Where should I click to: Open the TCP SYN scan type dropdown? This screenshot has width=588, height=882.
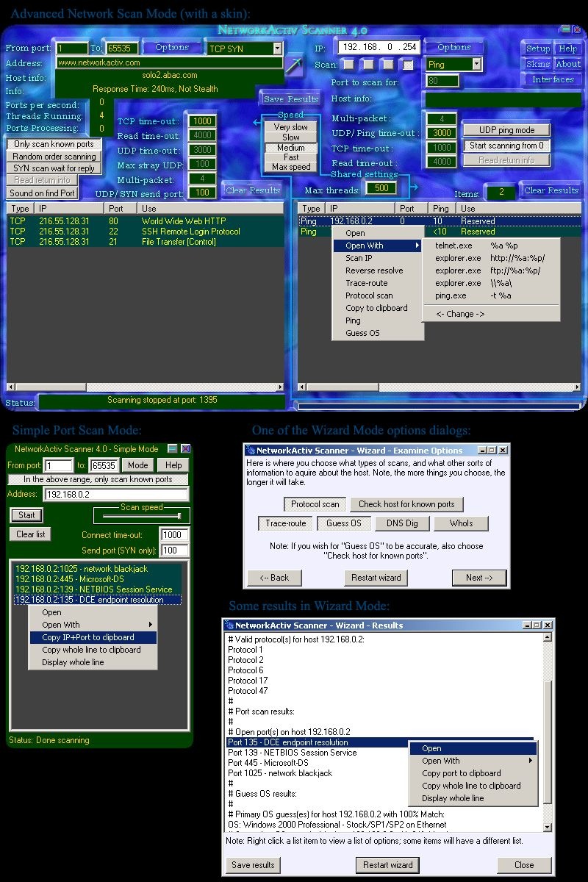(277, 49)
